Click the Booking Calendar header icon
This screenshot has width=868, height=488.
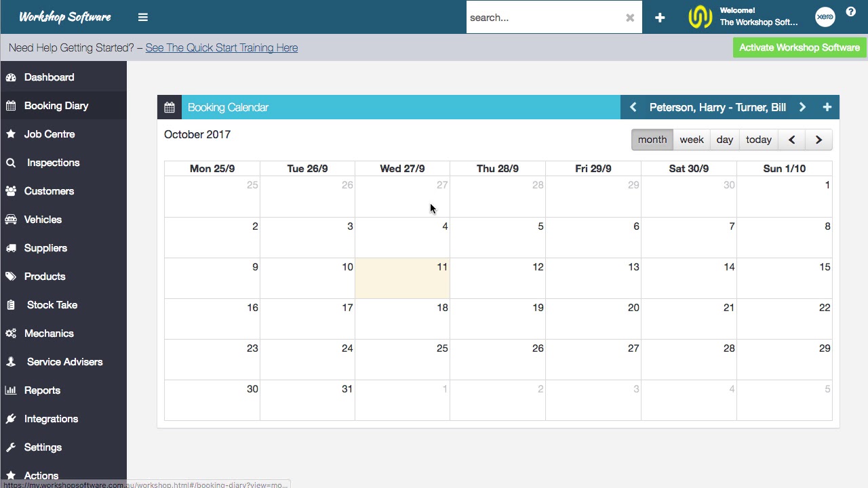[170, 107]
